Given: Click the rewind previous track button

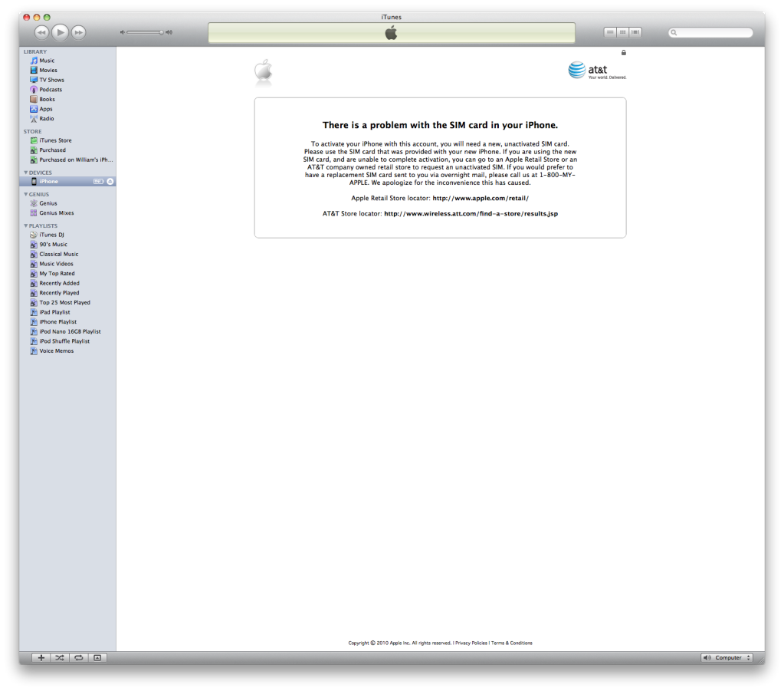Looking at the screenshot, I should pyautogui.click(x=41, y=32).
